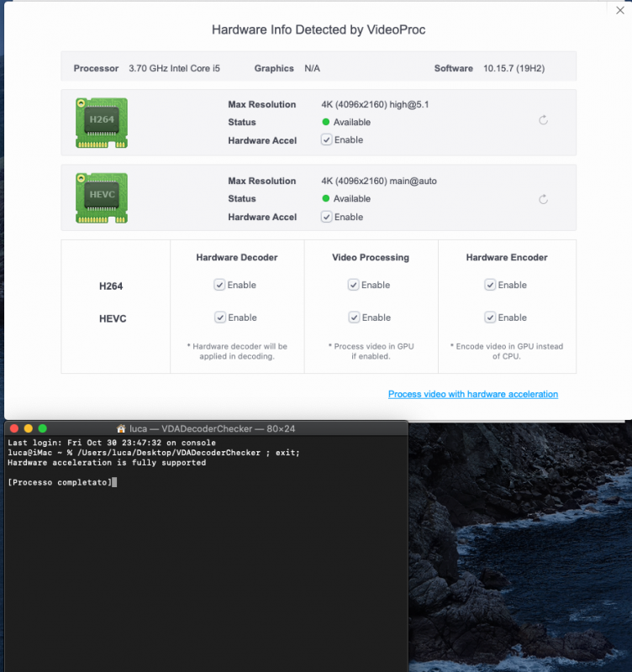Click the HEVC chip icon

[102, 198]
